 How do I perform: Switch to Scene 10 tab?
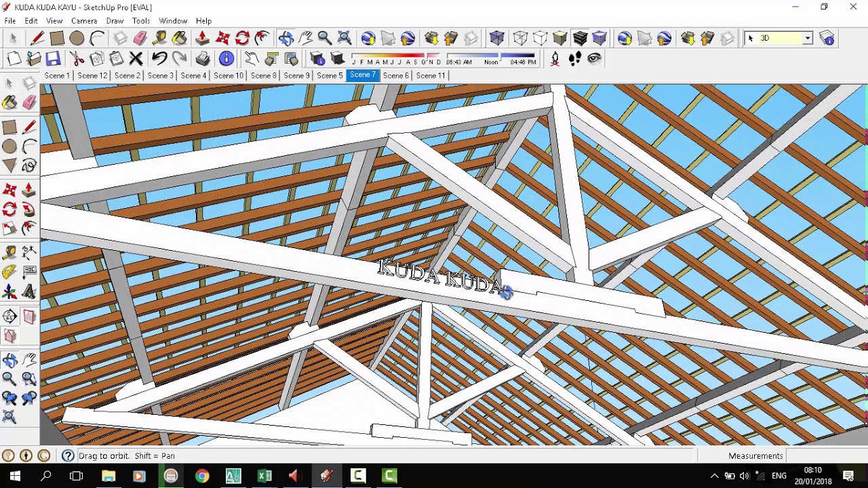(x=229, y=75)
